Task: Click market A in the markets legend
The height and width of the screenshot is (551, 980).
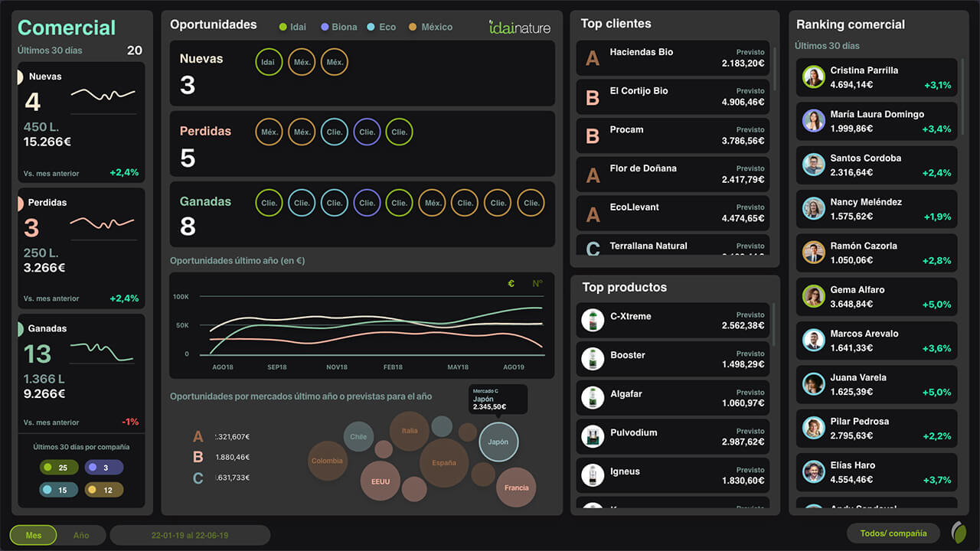Action: click(198, 437)
